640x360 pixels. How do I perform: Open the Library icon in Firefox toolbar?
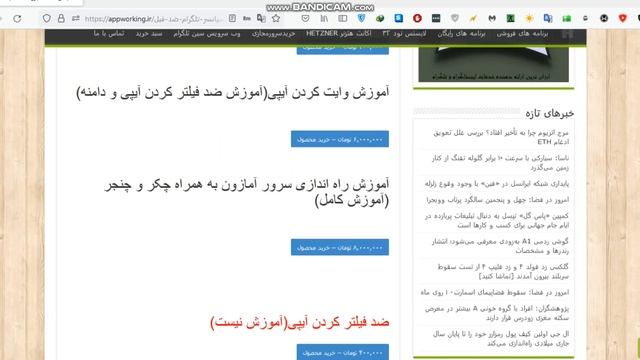coord(324,18)
